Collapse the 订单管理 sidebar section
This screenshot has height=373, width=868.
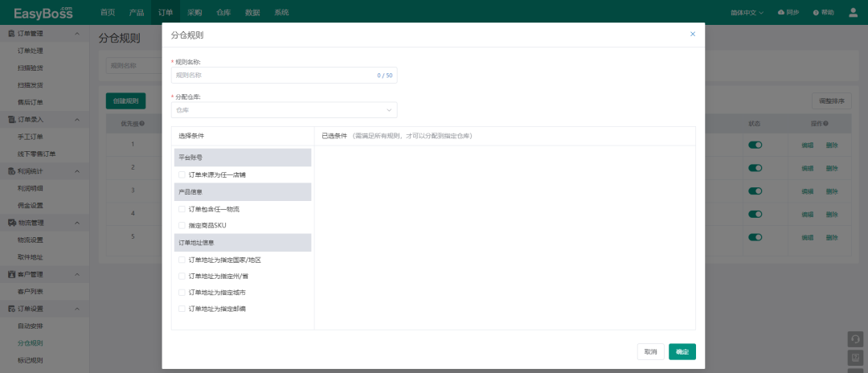pyautogui.click(x=77, y=33)
